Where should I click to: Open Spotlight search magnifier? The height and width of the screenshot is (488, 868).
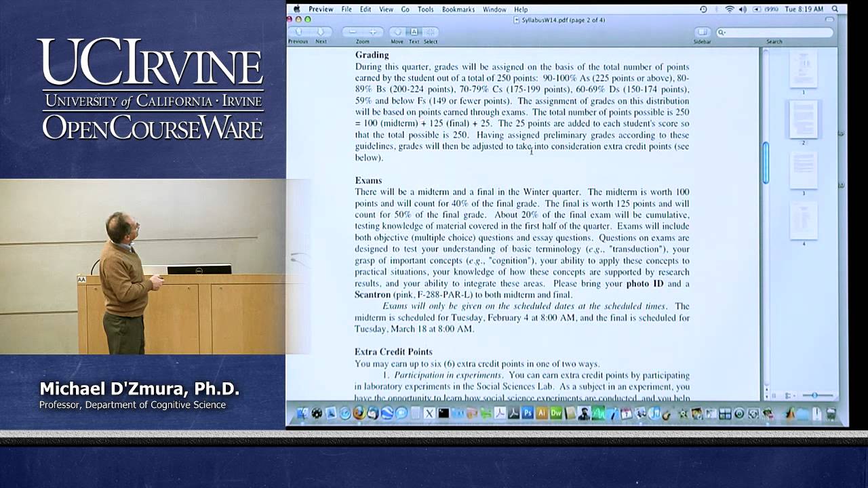pyautogui.click(x=835, y=9)
